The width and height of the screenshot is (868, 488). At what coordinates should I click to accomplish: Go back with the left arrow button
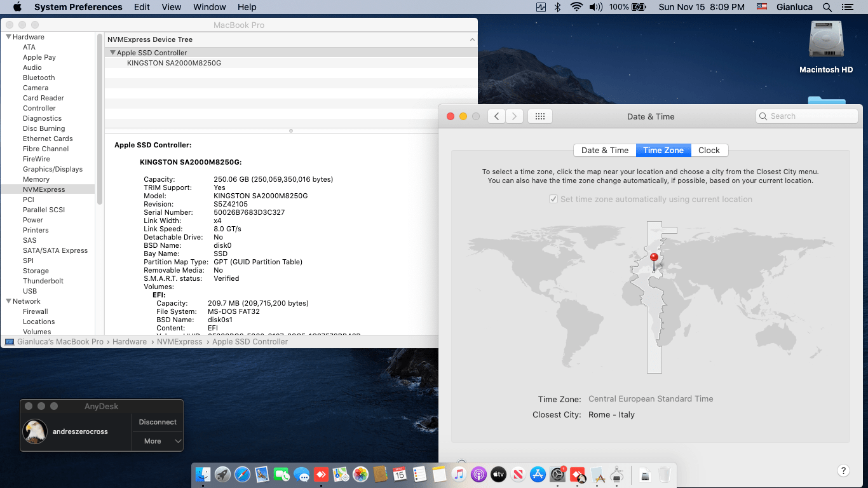(x=497, y=116)
